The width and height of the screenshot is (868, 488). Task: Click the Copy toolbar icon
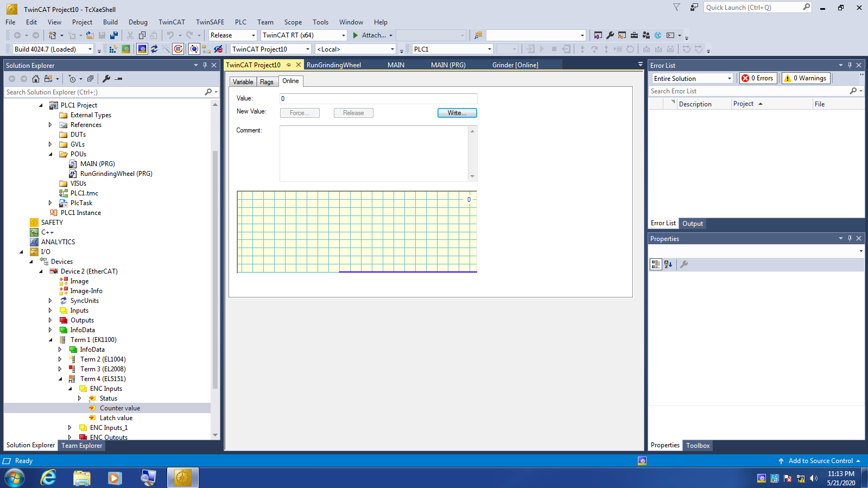[142, 35]
